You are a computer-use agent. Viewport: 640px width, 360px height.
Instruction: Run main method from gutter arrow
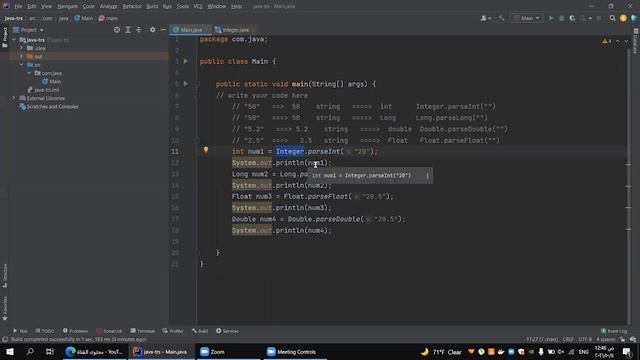(186, 84)
